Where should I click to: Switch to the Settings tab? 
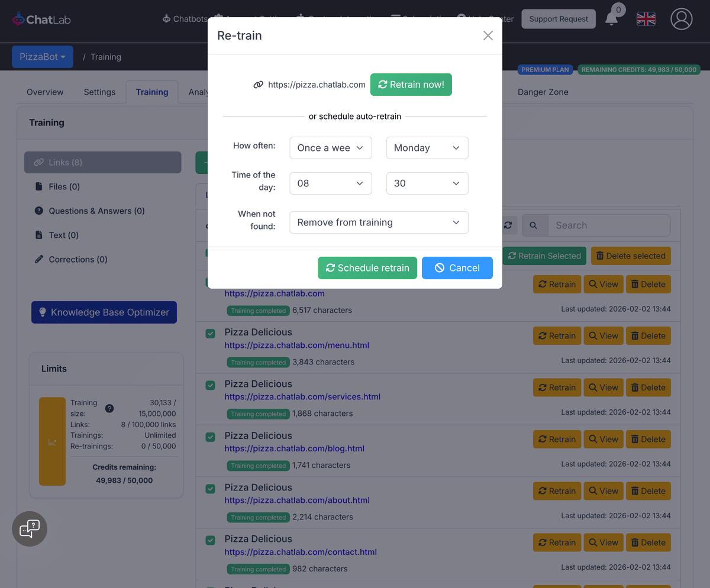pyautogui.click(x=99, y=92)
